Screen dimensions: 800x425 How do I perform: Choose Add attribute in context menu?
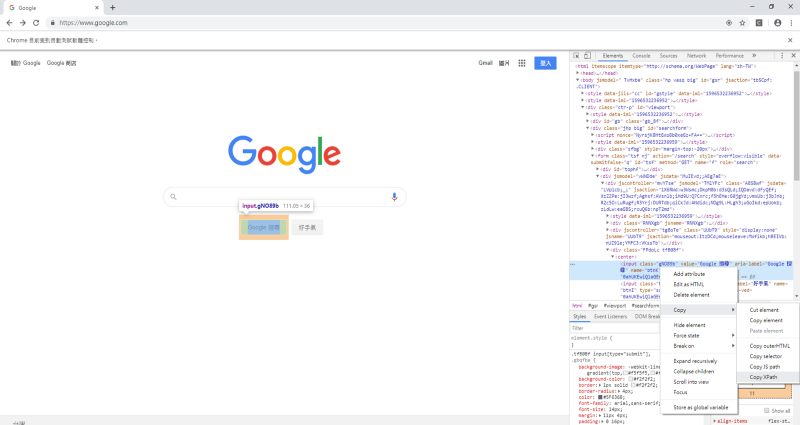tap(699, 274)
